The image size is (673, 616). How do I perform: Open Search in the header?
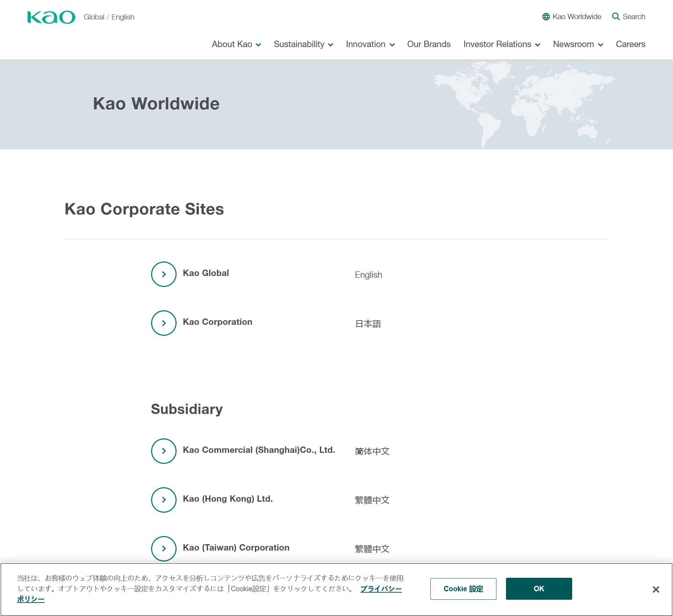(x=629, y=17)
